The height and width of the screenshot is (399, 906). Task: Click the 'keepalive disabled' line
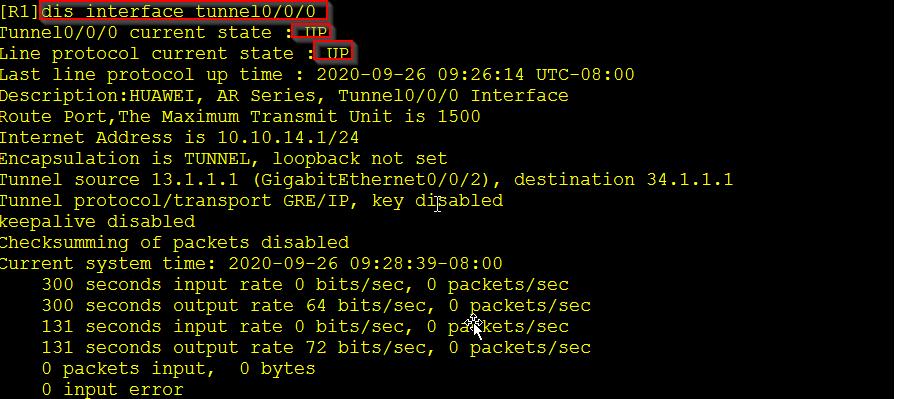coord(98,222)
